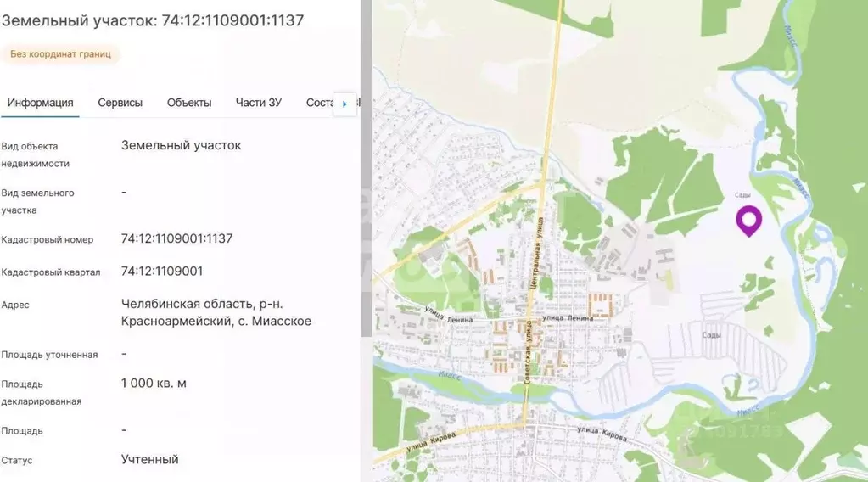The width and height of the screenshot is (868, 482).
Task: Click the Без координат границ badge
Action: [60, 54]
